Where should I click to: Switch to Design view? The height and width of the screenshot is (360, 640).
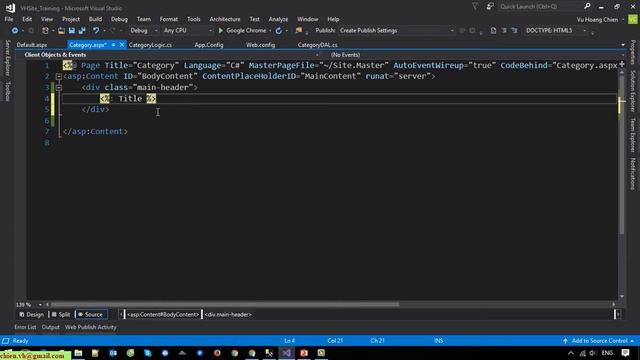click(31, 314)
